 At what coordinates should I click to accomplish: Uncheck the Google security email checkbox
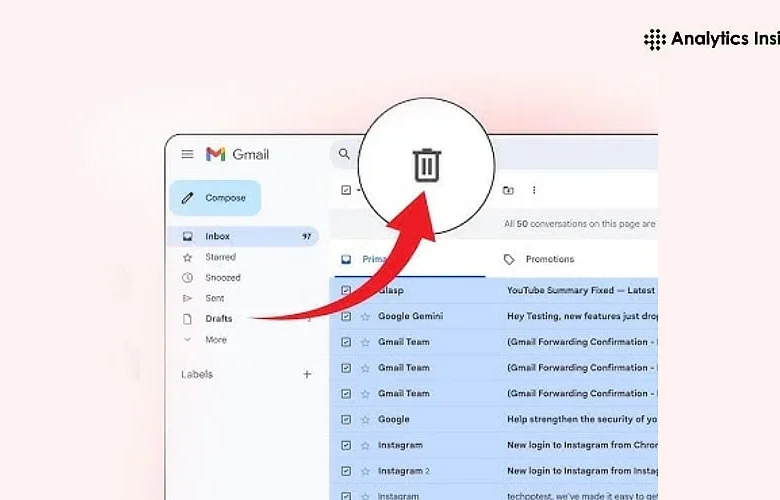[346, 419]
